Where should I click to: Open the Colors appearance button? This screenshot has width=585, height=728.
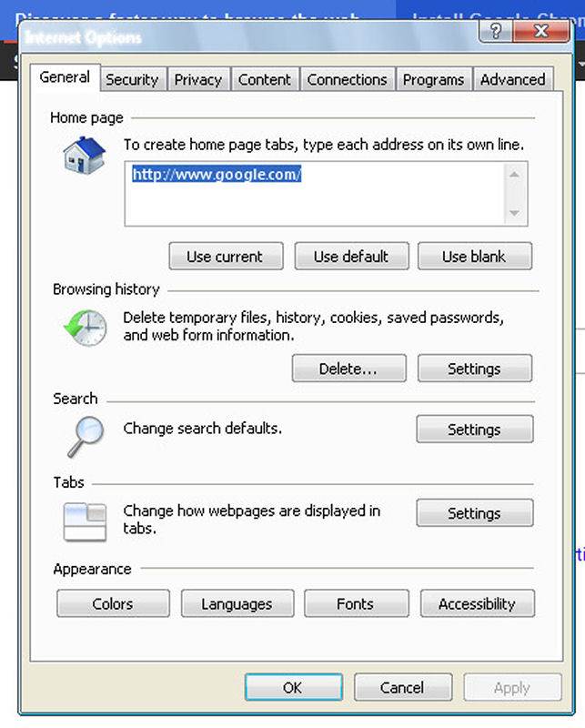(x=113, y=603)
